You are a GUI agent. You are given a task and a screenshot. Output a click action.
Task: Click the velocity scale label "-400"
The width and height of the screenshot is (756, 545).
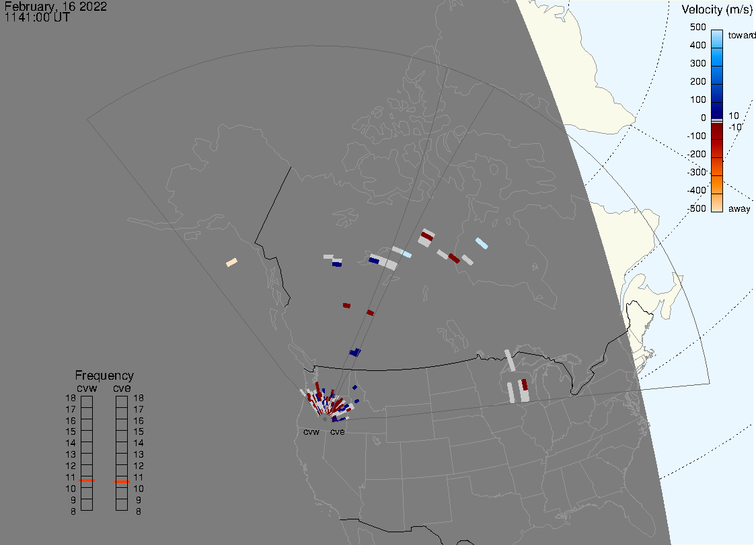pos(696,190)
